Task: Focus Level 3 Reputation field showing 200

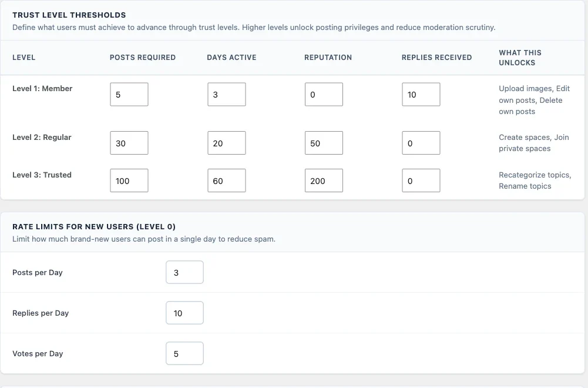Action: coord(324,180)
